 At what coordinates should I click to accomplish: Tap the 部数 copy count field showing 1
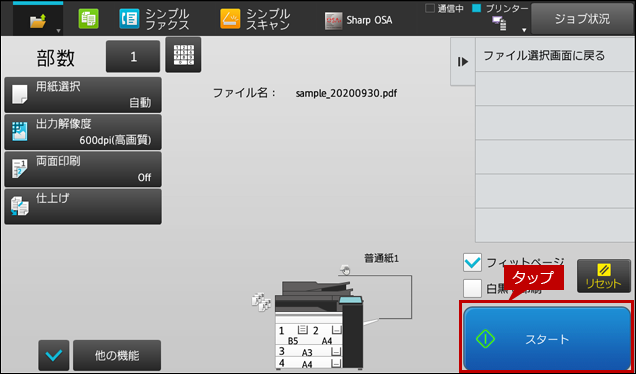click(133, 56)
